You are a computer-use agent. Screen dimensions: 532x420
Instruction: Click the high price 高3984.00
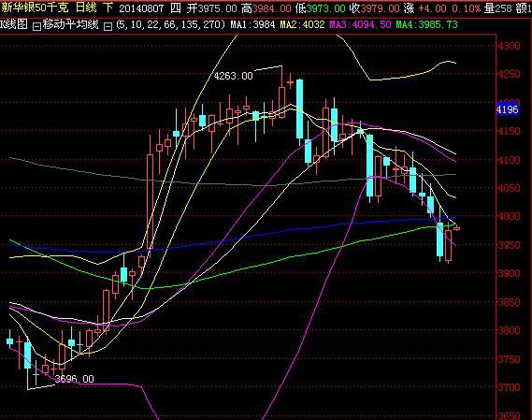coord(266,8)
